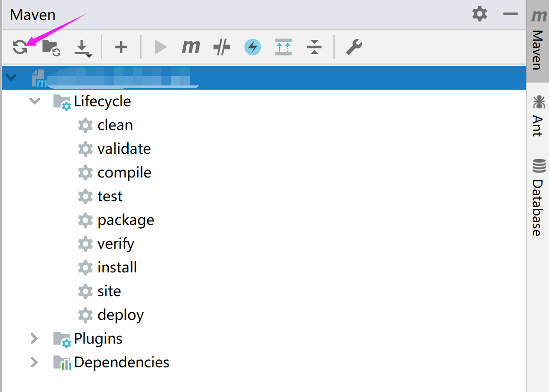The height and width of the screenshot is (392, 549).
Task: Open the Maven side tab
Action: point(538,41)
